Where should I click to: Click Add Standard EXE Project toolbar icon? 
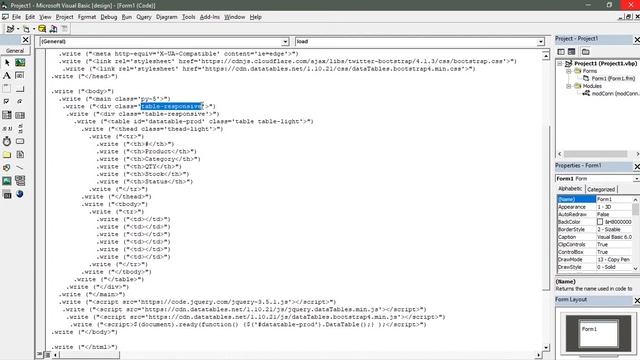[x=10, y=29]
